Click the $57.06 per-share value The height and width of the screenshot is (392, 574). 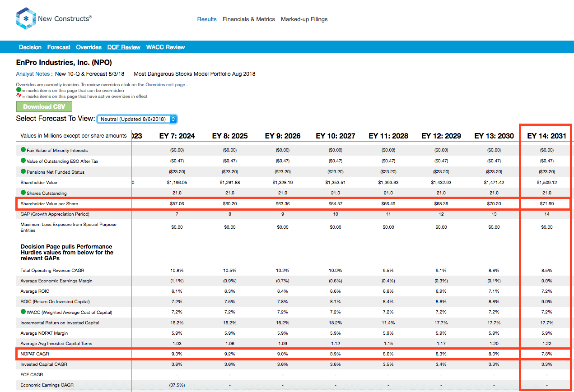(x=177, y=204)
